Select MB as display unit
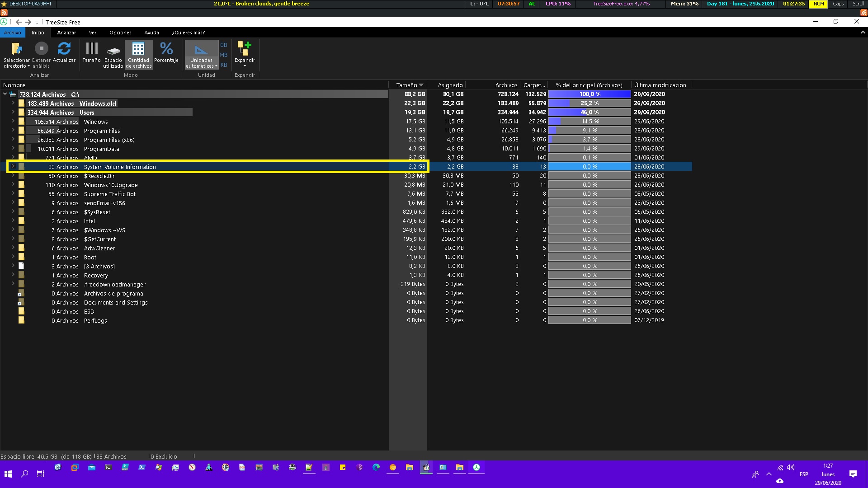Screen dimensions: 868x488 click(224, 55)
